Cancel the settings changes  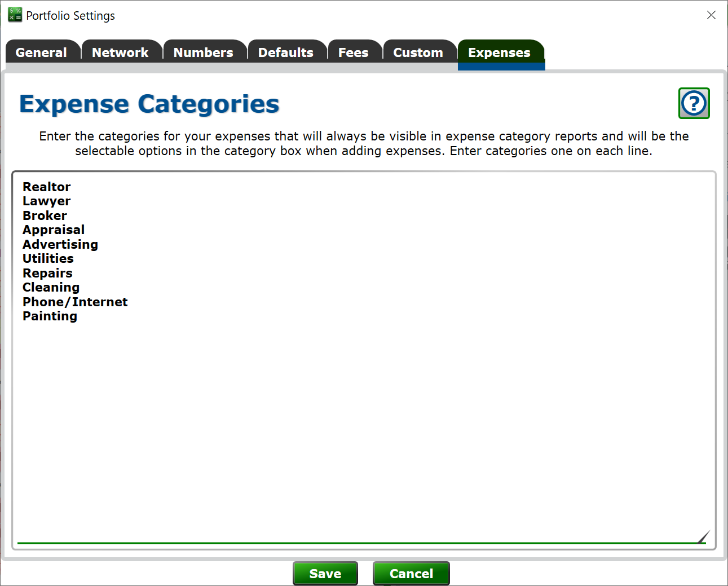click(x=411, y=574)
